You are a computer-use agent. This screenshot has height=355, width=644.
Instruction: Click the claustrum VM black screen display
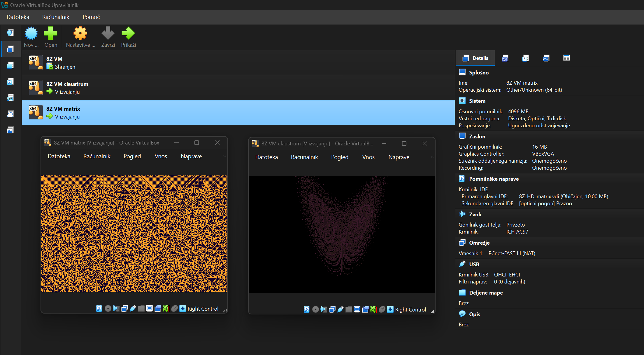tap(342, 235)
